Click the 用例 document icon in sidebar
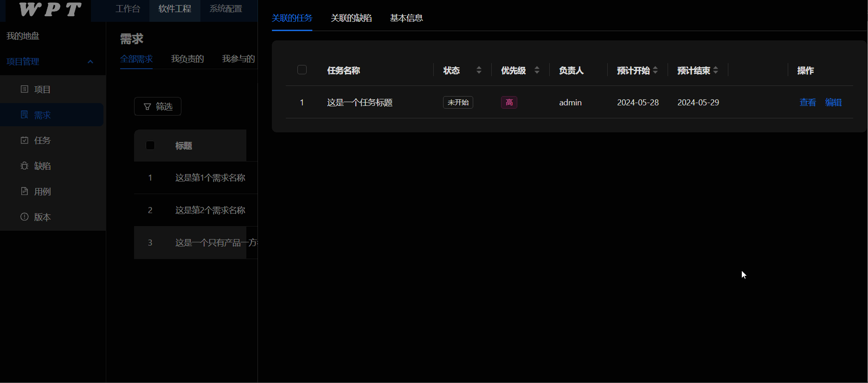 tap(25, 191)
